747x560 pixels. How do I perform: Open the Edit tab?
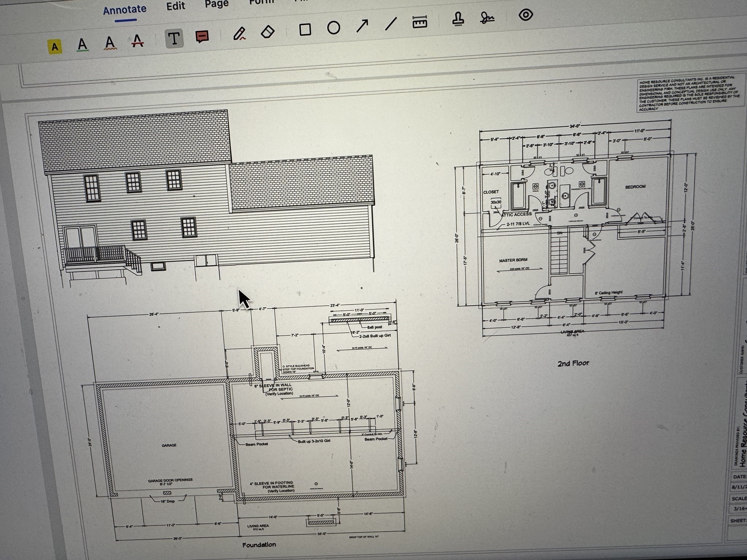click(175, 6)
